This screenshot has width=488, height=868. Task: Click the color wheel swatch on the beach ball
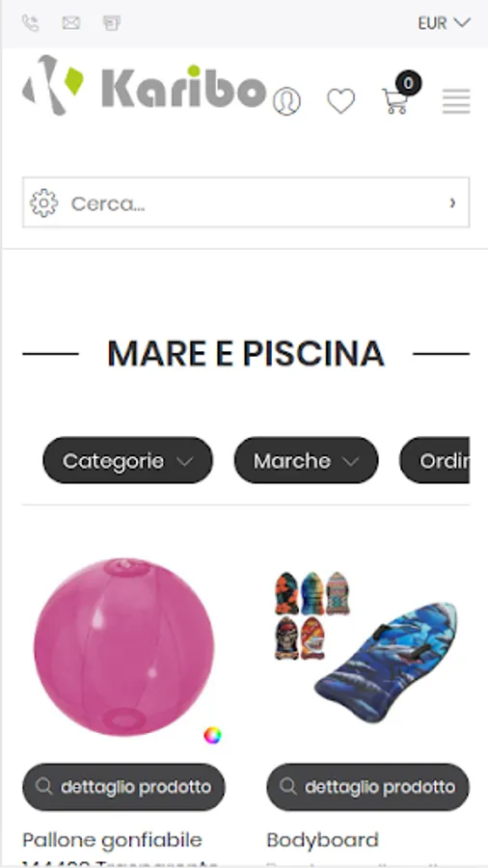212,736
